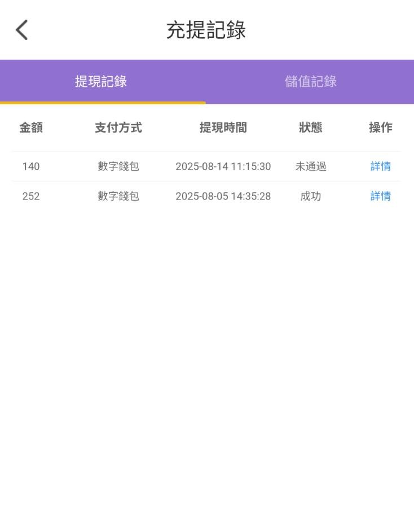Click the 充提記錄 page title
Viewport: 414px width, 532px height.
206,30
